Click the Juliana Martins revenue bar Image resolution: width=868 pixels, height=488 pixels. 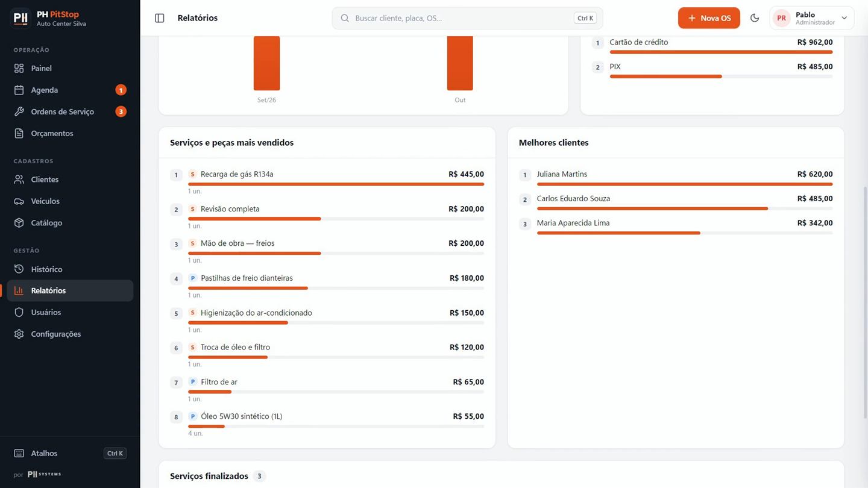685,184
